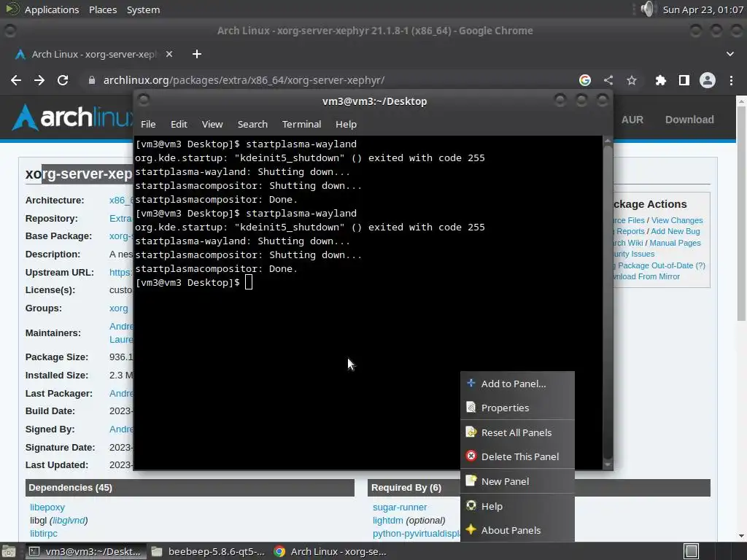Open View Changes link

click(x=677, y=220)
